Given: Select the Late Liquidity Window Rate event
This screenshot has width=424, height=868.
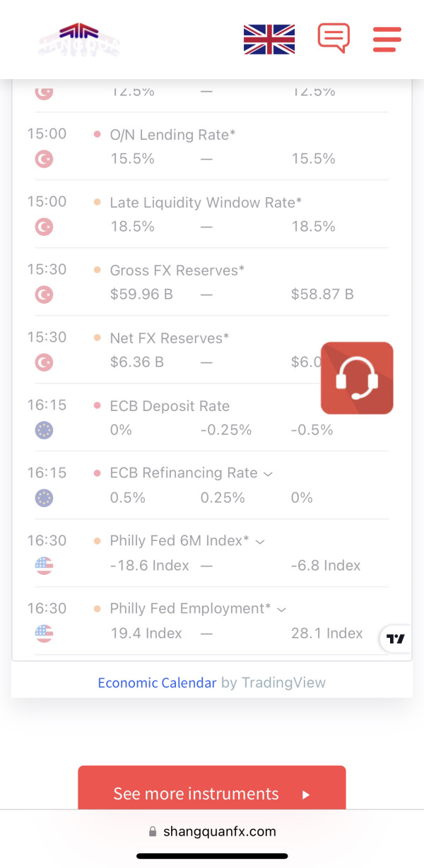Looking at the screenshot, I should tap(205, 203).
